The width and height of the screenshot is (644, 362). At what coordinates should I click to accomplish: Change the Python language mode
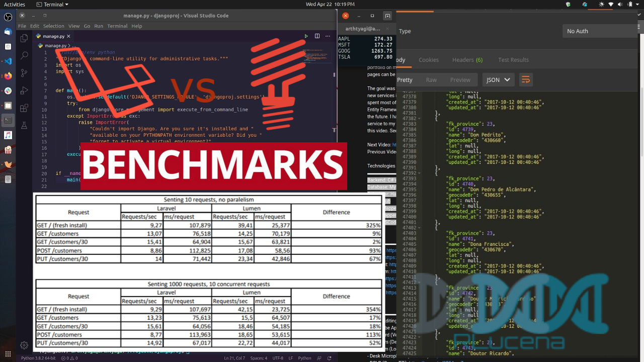tap(304, 358)
